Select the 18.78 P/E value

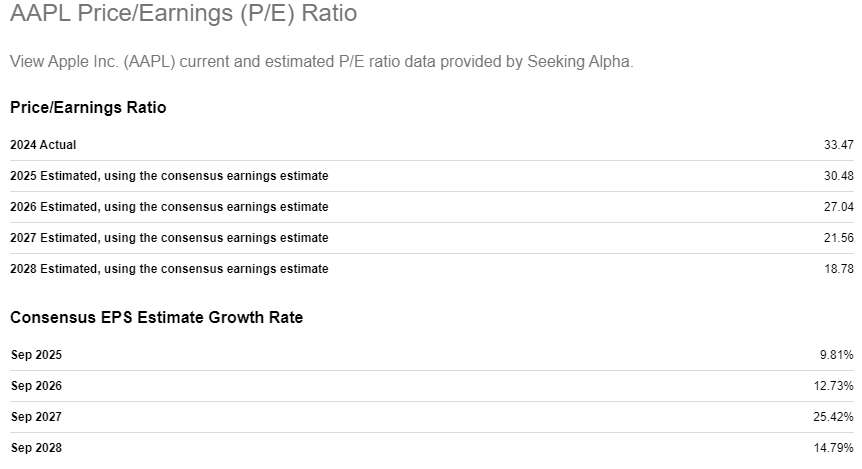pos(838,269)
